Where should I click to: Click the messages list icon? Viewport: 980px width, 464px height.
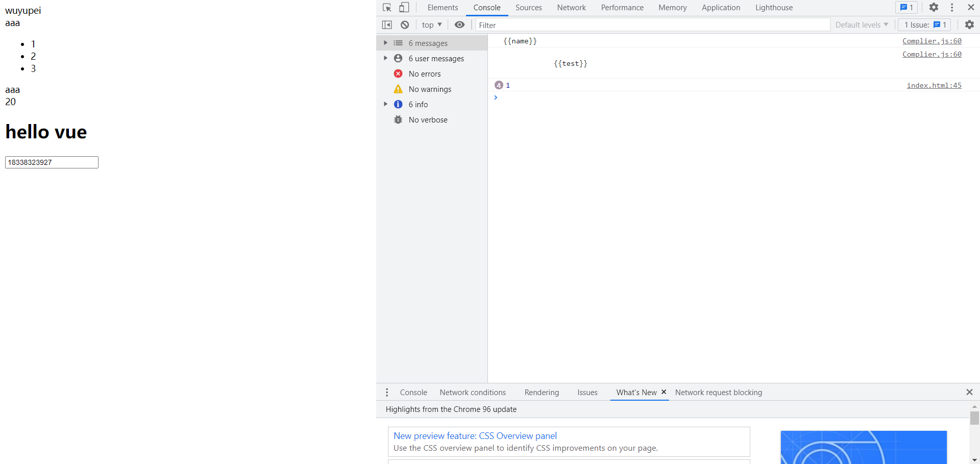(x=398, y=43)
